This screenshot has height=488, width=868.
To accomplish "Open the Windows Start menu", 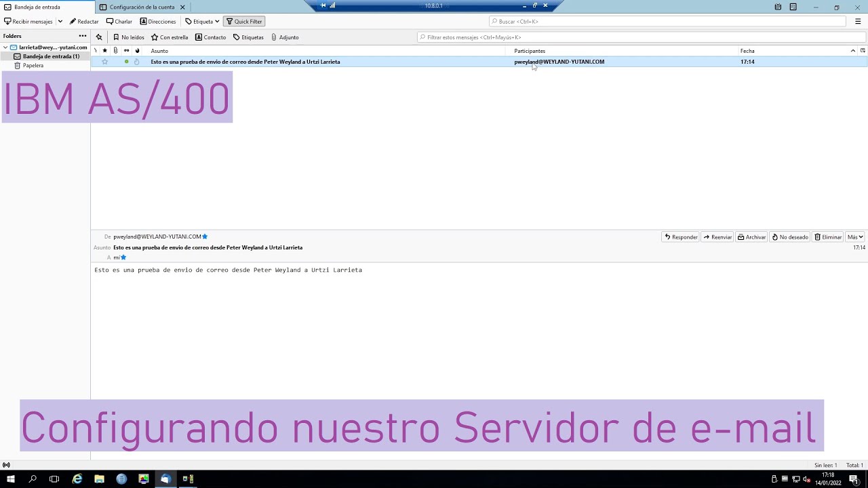I will click(x=11, y=479).
